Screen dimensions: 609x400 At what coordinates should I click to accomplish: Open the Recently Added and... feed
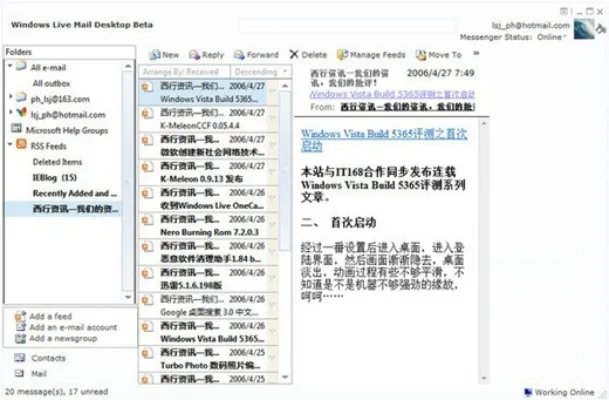[x=75, y=193]
